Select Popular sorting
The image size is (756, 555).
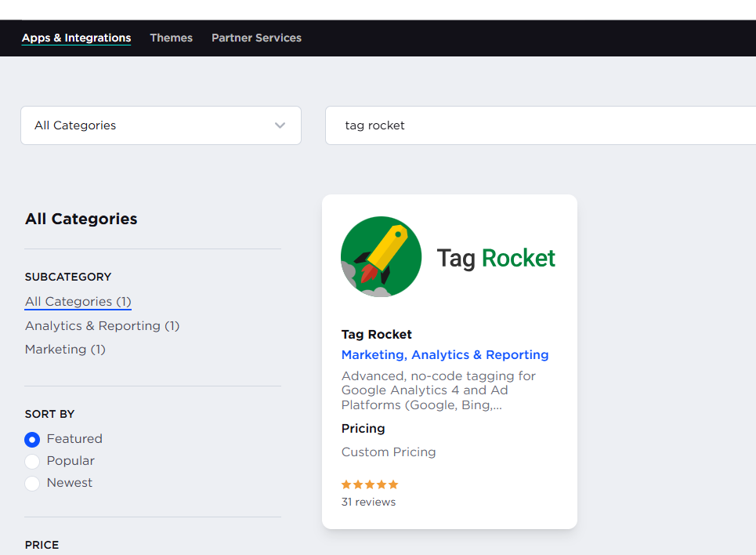(32, 461)
